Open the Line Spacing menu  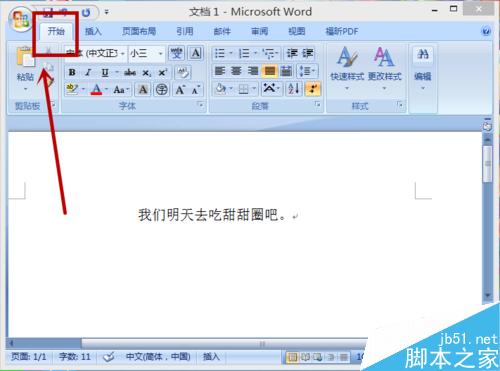(x=307, y=71)
